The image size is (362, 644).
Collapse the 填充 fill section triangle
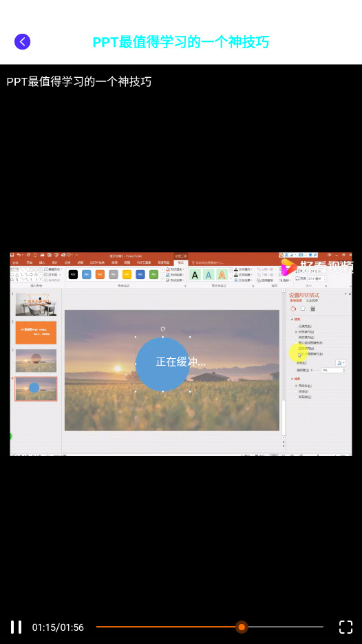(x=292, y=319)
